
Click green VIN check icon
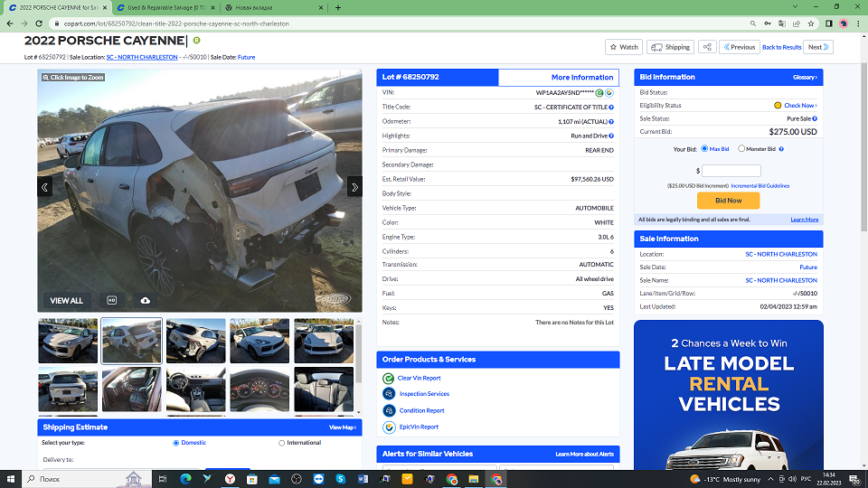pos(599,93)
